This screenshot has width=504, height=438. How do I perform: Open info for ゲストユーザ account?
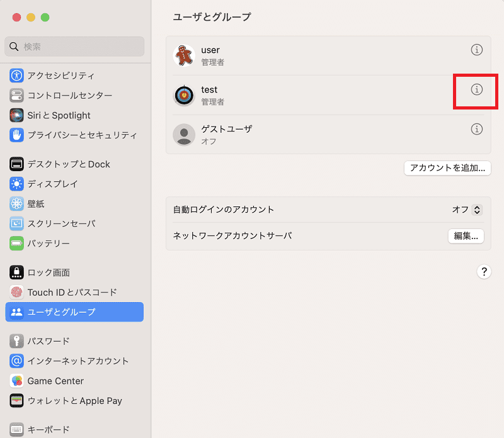pos(477,129)
